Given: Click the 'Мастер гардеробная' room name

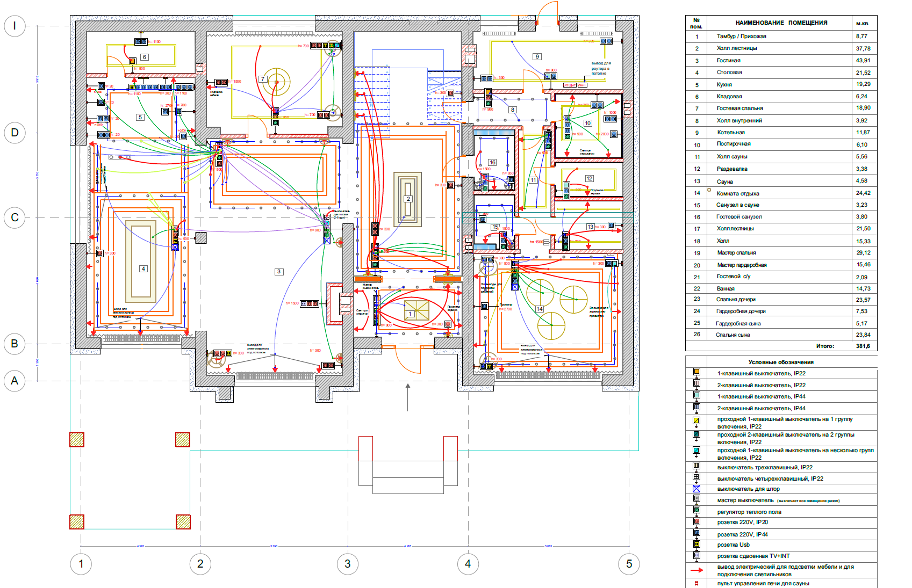Looking at the screenshot, I should pyautogui.click(x=742, y=265).
